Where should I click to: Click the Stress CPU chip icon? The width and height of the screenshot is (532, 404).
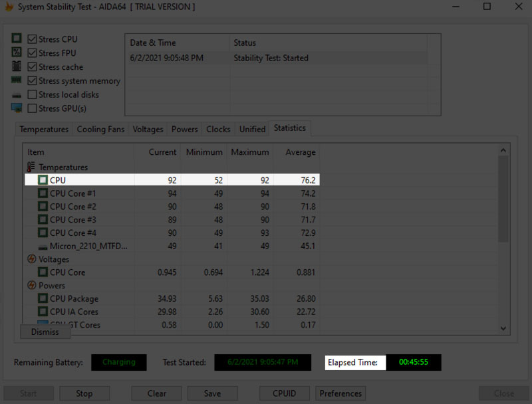coord(16,39)
